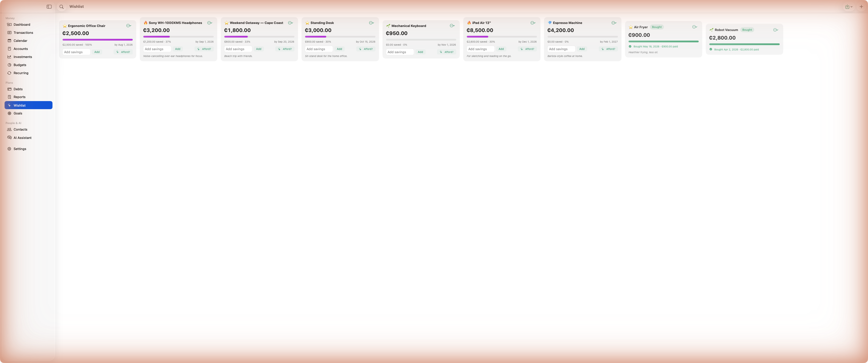
Task: Expand the import dropdown in top toolbar
Action: click(x=849, y=7)
